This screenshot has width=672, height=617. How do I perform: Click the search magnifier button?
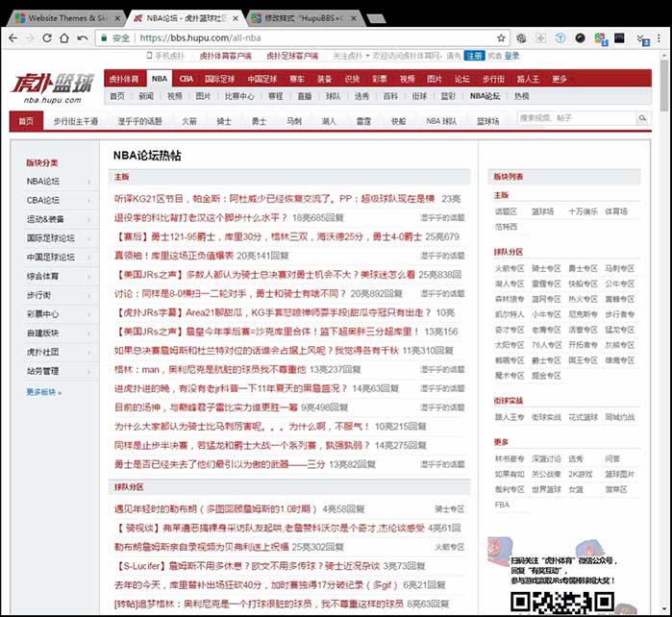642,118
